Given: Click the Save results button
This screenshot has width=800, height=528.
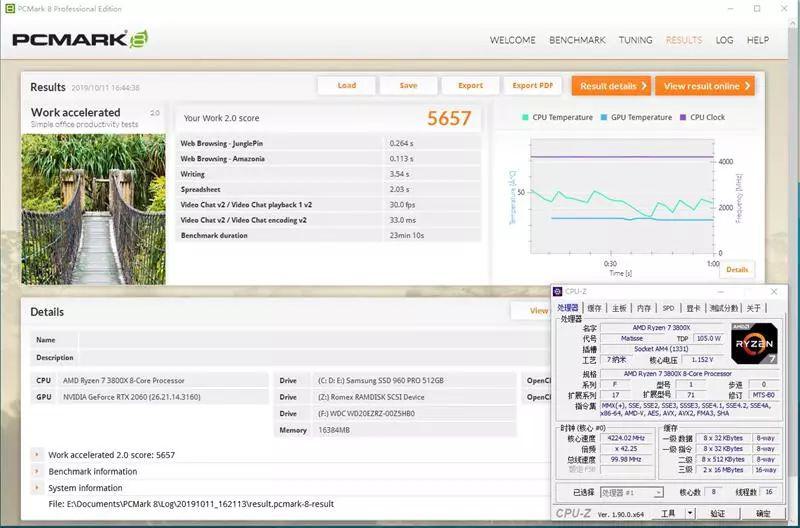Looking at the screenshot, I should click(408, 86).
